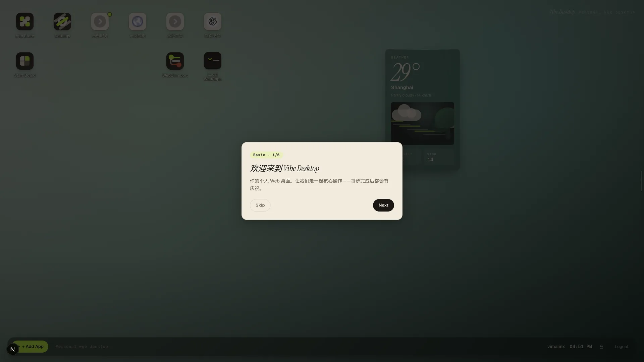
Task: Click the vimalinx username
Action: (x=556, y=347)
